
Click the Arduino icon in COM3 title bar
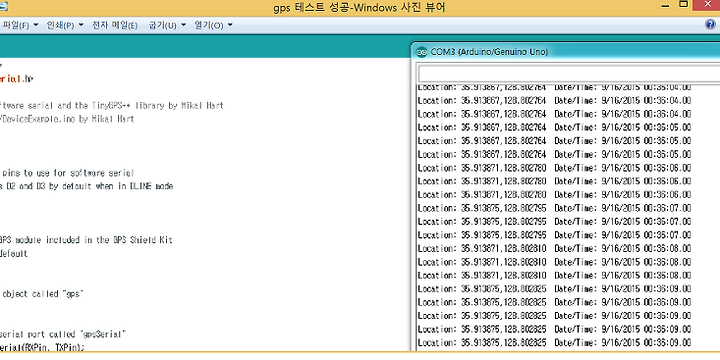coord(421,52)
